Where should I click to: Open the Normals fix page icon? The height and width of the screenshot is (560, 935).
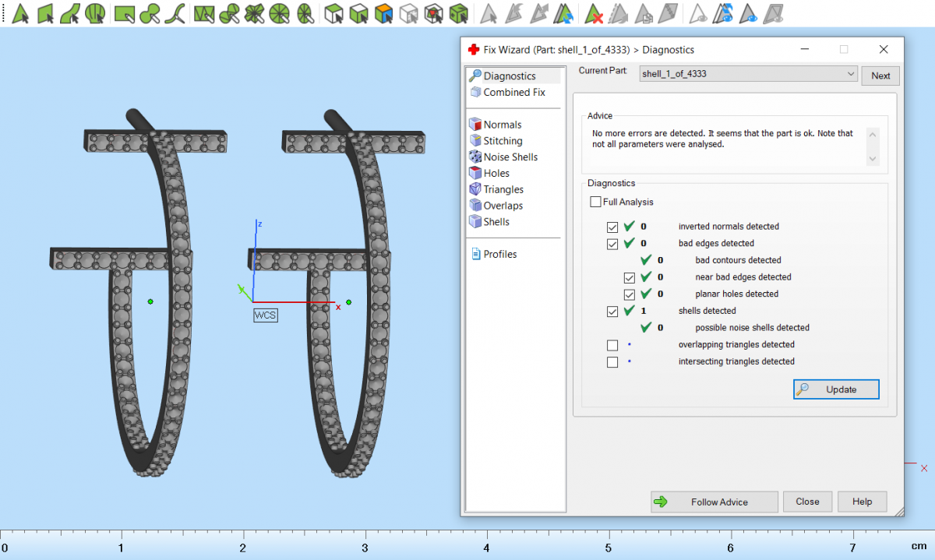(475, 125)
